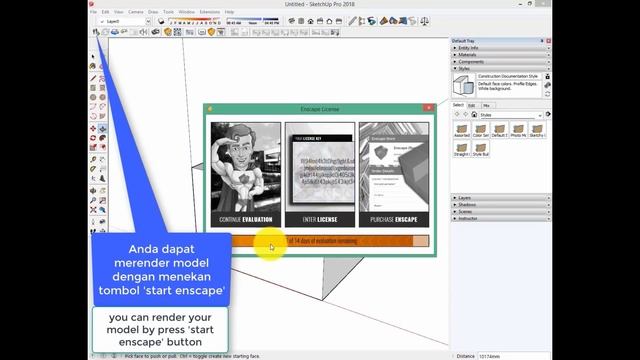Click the house icon in Styles panel

tap(474, 115)
